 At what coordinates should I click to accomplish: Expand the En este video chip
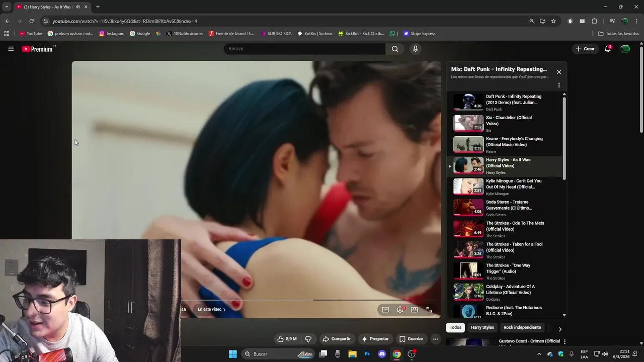(211, 309)
